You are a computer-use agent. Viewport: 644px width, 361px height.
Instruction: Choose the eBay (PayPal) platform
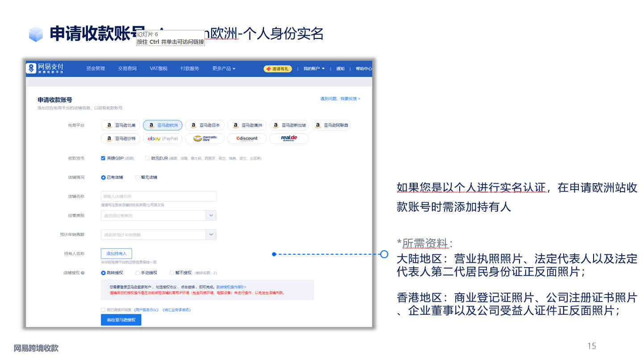click(x=162, y=139)
